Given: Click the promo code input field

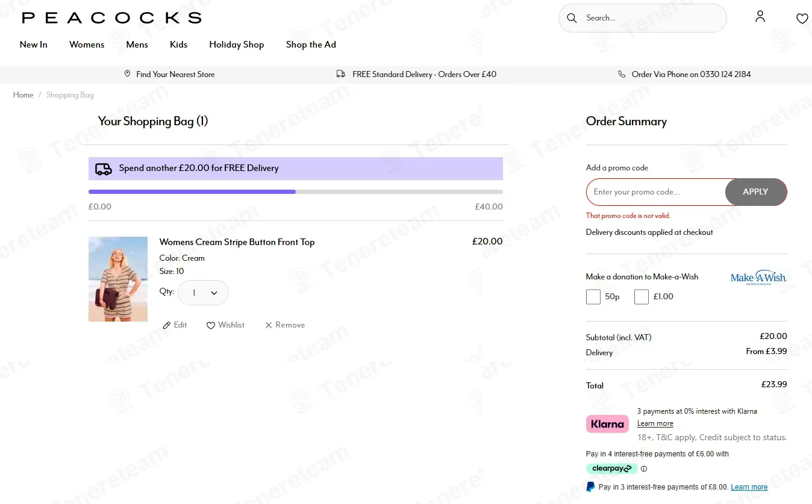Looking at the screenshot, I should coord(656,192).
